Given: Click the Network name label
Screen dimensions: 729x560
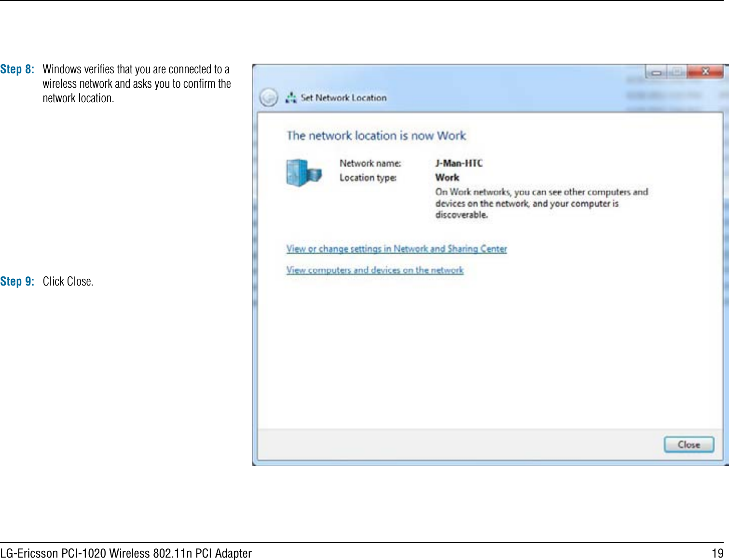Looking at the screenshot, I should (370, 163).
